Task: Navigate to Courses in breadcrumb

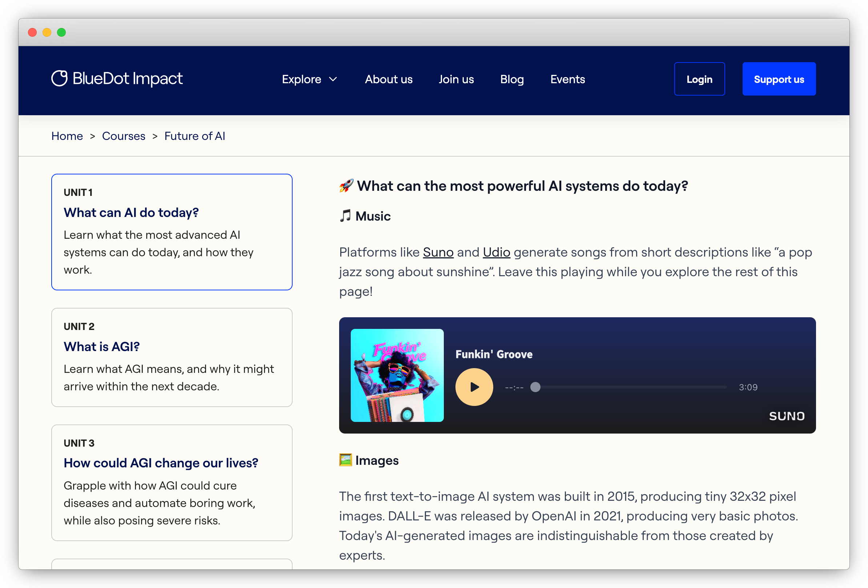Action: [124, 136]
